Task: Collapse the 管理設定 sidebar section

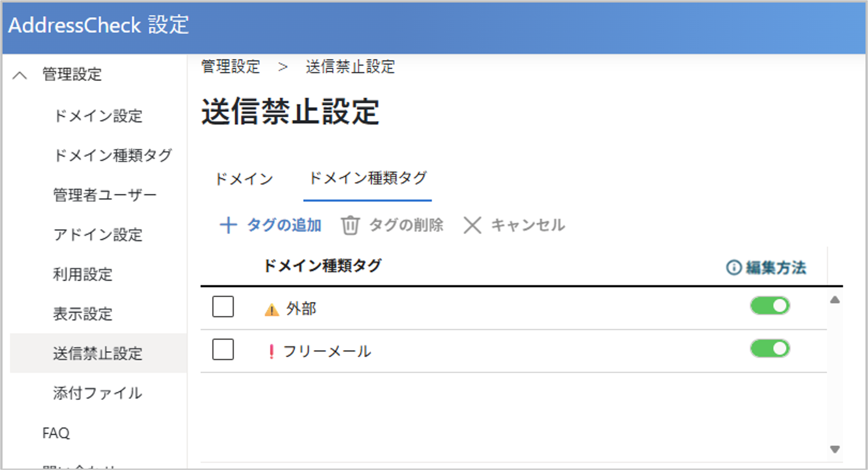Action: pos(20,75)
